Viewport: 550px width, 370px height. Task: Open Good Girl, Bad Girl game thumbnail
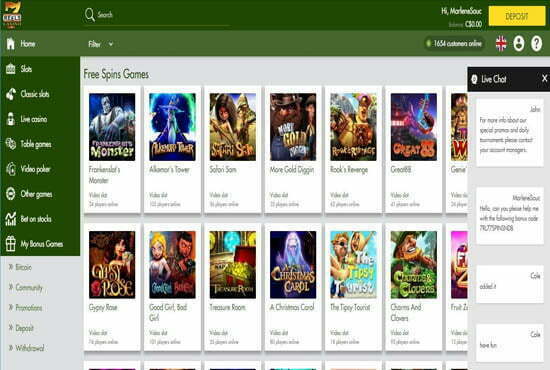172,265
